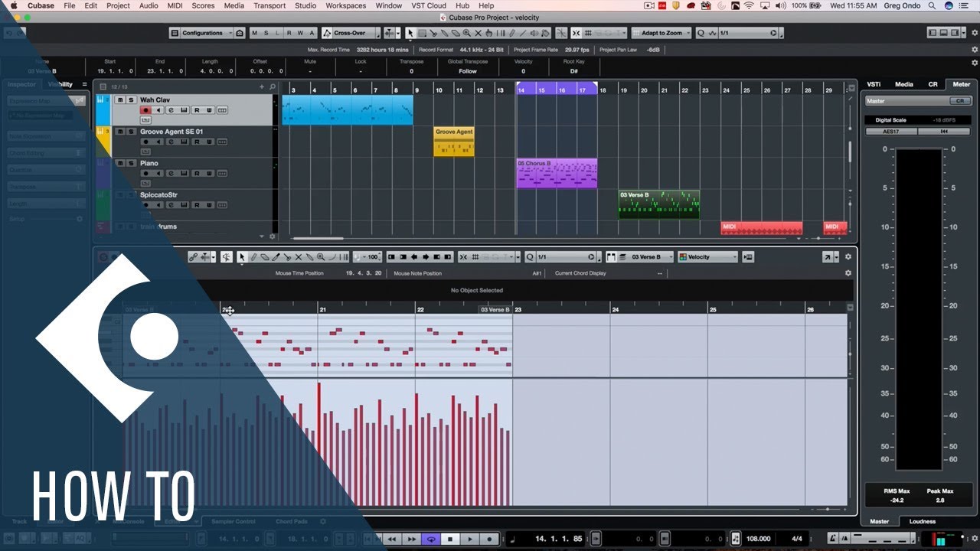The image size is (980, 551).
Task: Open the Transport menu
Action: (269, 5)
